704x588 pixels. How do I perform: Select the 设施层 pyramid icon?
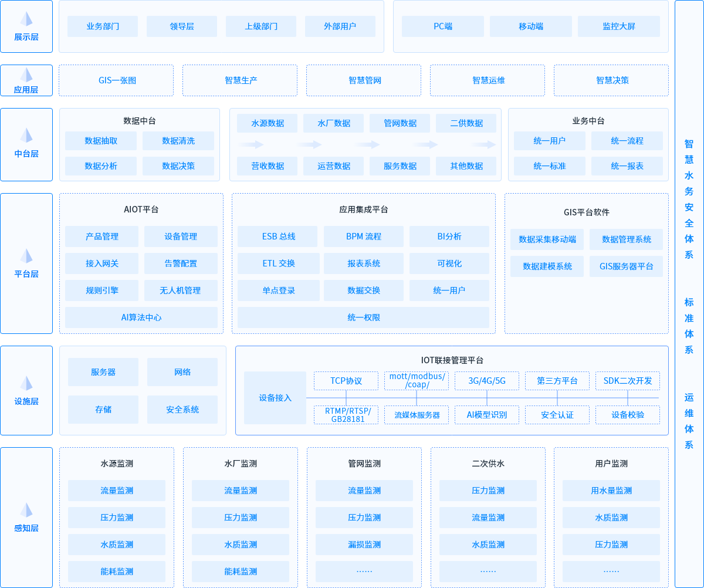(26, 383)
